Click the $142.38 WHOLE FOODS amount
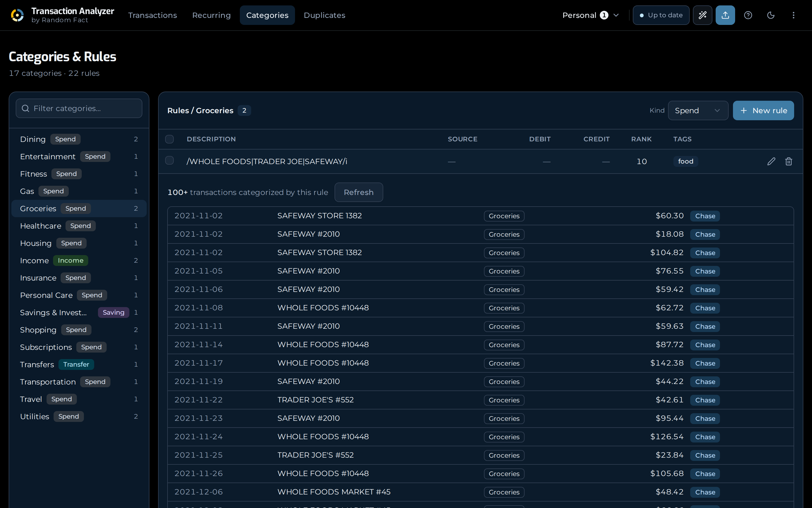The image size is (812, 508). [667, 363]
